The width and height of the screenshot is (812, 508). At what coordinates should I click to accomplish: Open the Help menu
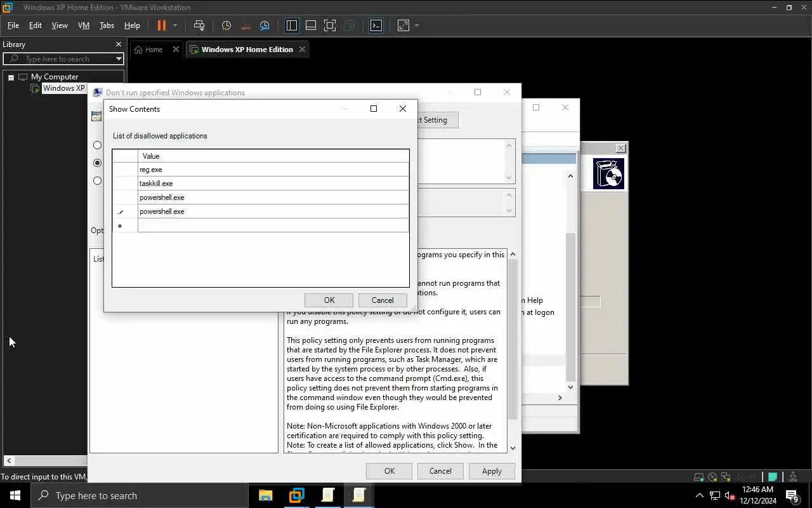[x=132, y=25]
